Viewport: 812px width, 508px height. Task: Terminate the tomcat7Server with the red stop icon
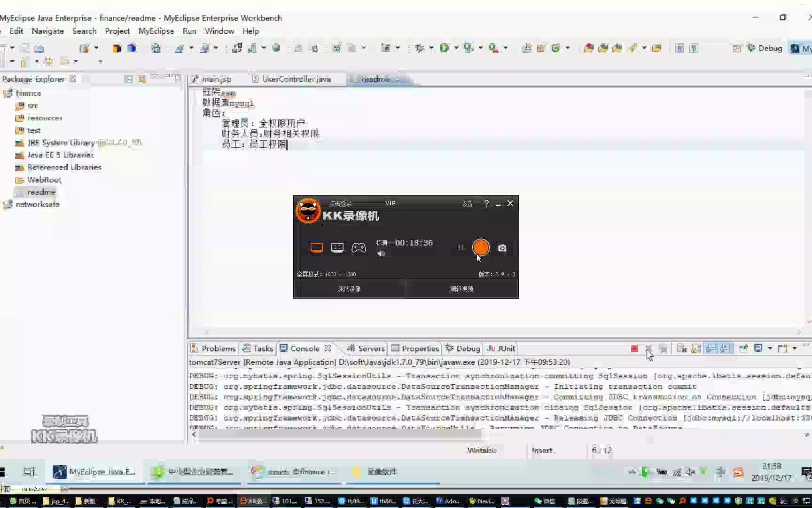click(635, 349)
